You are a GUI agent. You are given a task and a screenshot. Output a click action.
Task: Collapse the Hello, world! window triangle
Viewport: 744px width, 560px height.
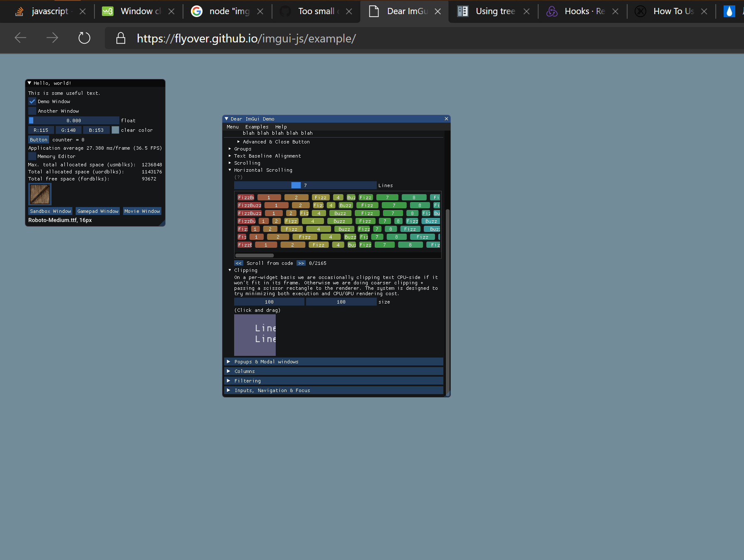point(30,83)
